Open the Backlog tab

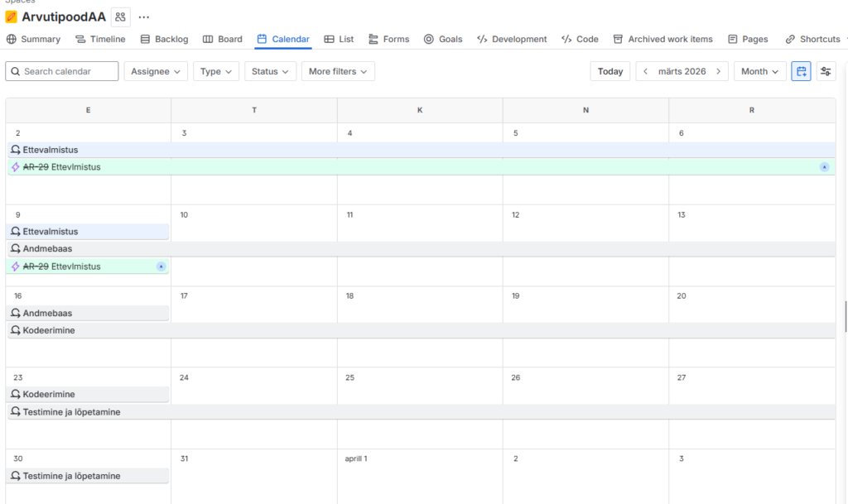pyautogui.click(x=164, y=39)
